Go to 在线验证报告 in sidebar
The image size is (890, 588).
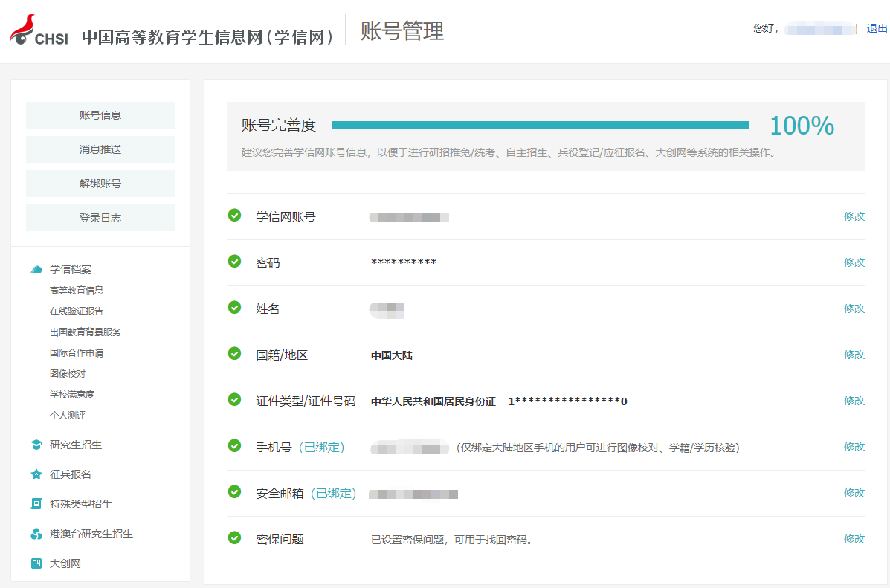click(77, 311)
